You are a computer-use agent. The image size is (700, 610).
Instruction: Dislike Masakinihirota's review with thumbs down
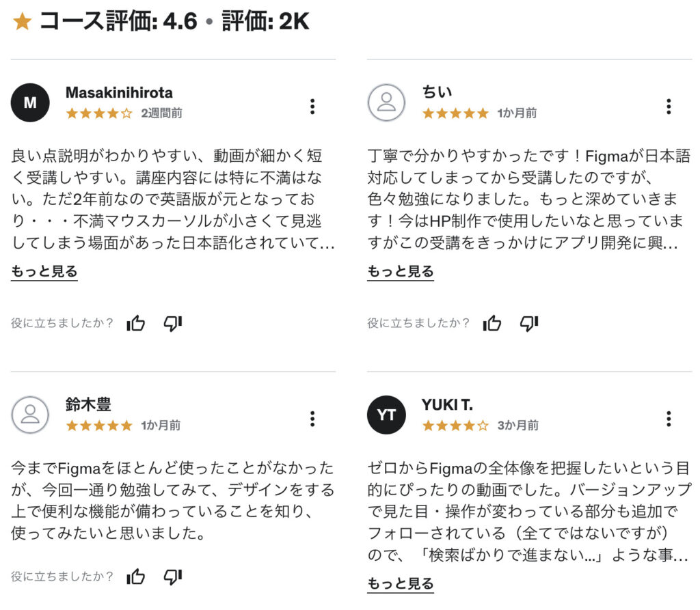tap(173, 323)
